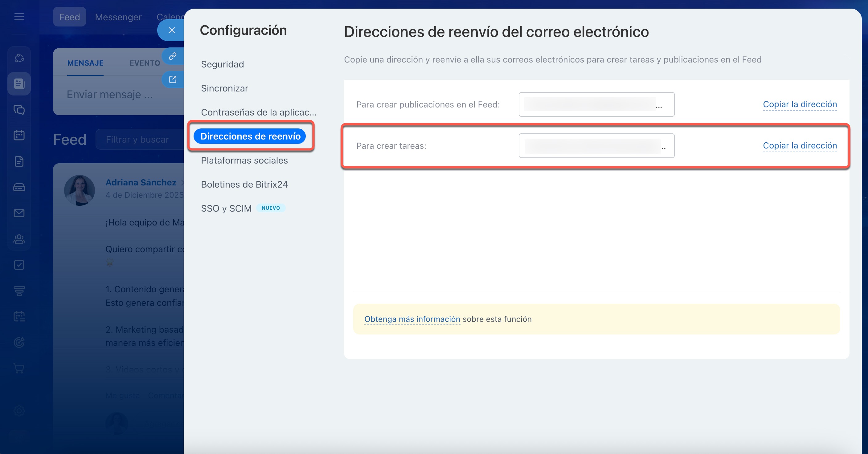Switch to the EVENTO tab
The height and width of the screenshot is (454, 868).
pos(145,63)
